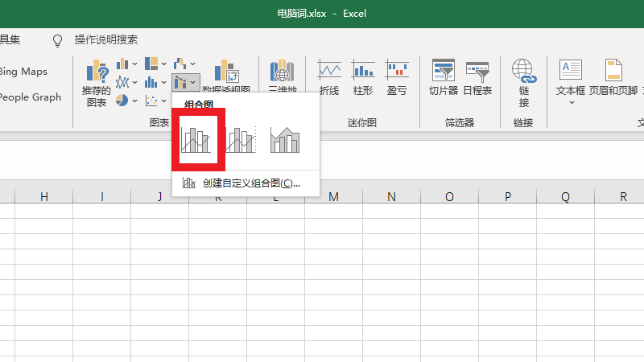Expand the pie chart type dropdown
Screen dimensions: 644x362
coord(126,101)
